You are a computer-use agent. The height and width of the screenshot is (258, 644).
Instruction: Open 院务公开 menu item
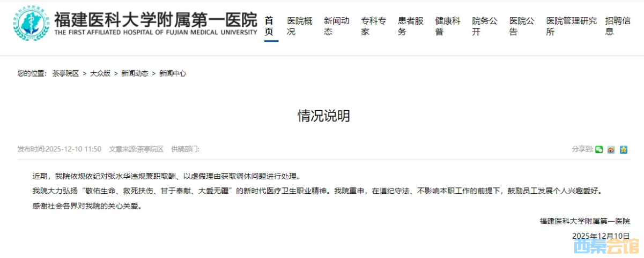click(x=484, y=26)
